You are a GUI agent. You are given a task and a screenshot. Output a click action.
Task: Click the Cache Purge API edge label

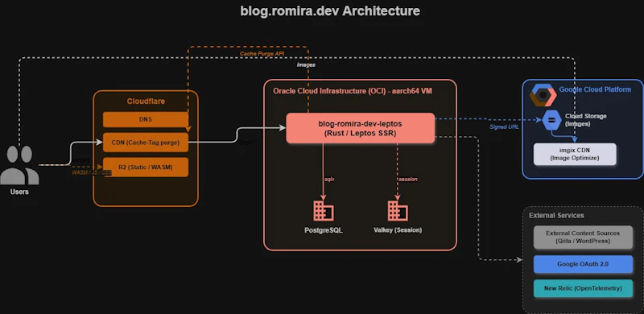[262, 53]
